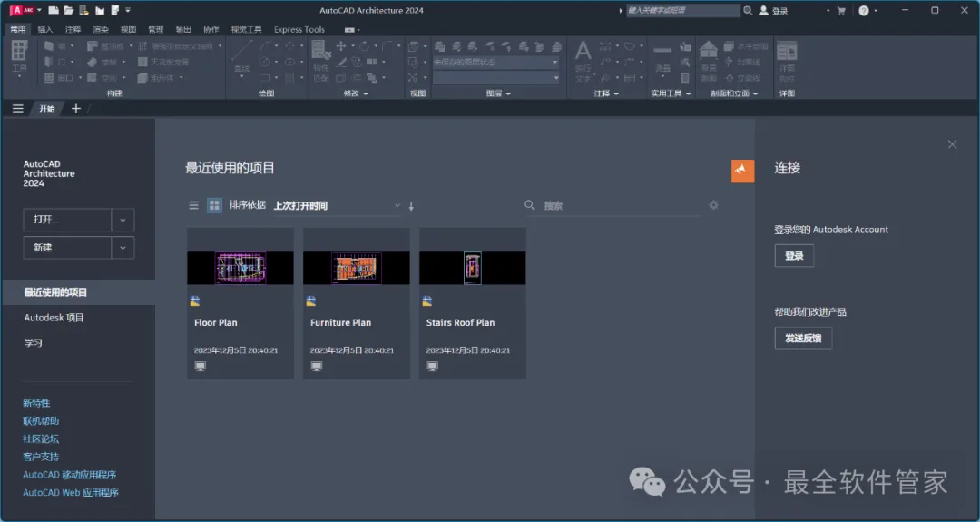The width and height of the screenshot is (980, 522).
Task: Click the 打开... button
Action: (x=67, y=220)
